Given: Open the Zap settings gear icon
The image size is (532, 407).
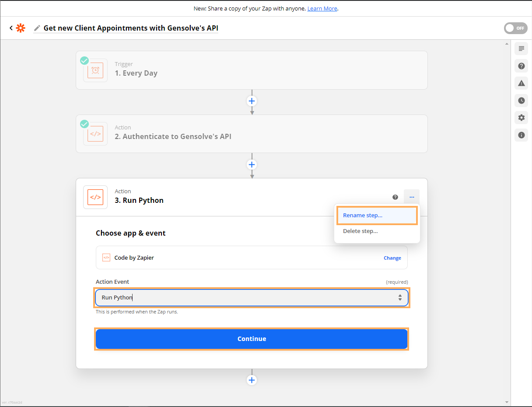Looking at the screenshot, I should pyautogui.click(x=521, y=118).
